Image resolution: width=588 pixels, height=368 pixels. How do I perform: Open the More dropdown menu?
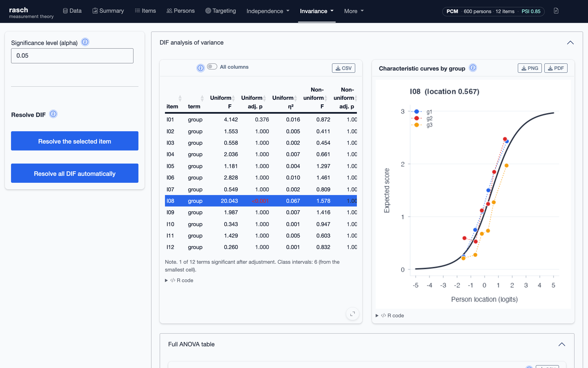(x=354, y=11)
